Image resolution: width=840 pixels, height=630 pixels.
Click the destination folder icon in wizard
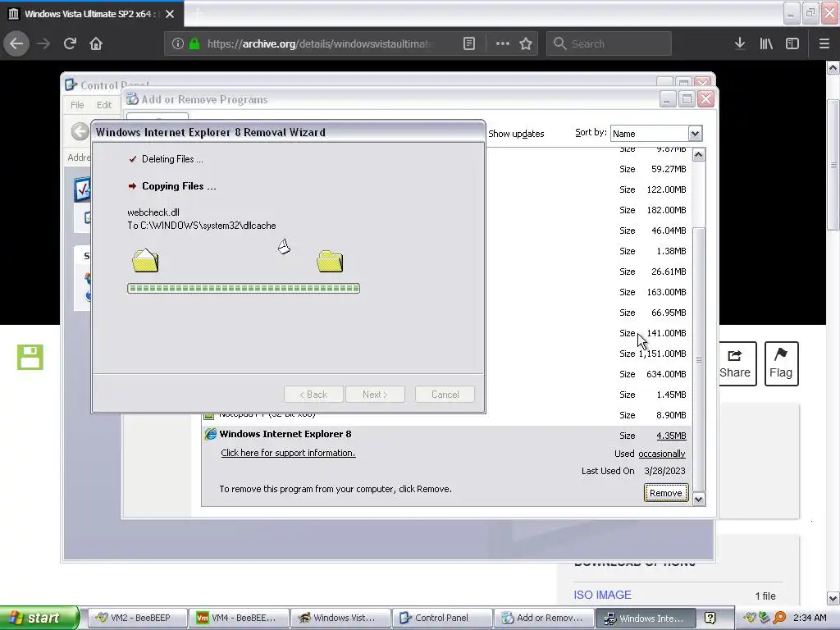(330, 261)
